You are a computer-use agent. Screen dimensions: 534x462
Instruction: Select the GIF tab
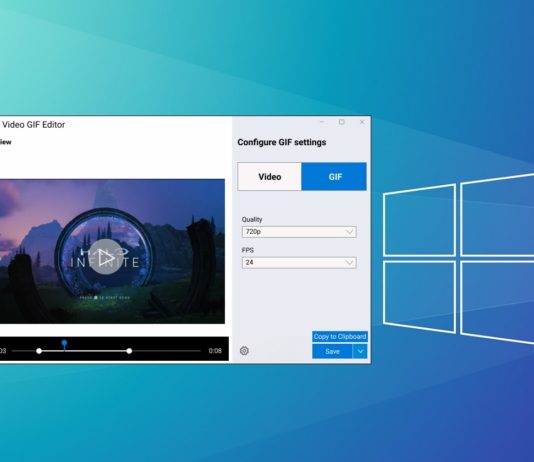(334, 177)
